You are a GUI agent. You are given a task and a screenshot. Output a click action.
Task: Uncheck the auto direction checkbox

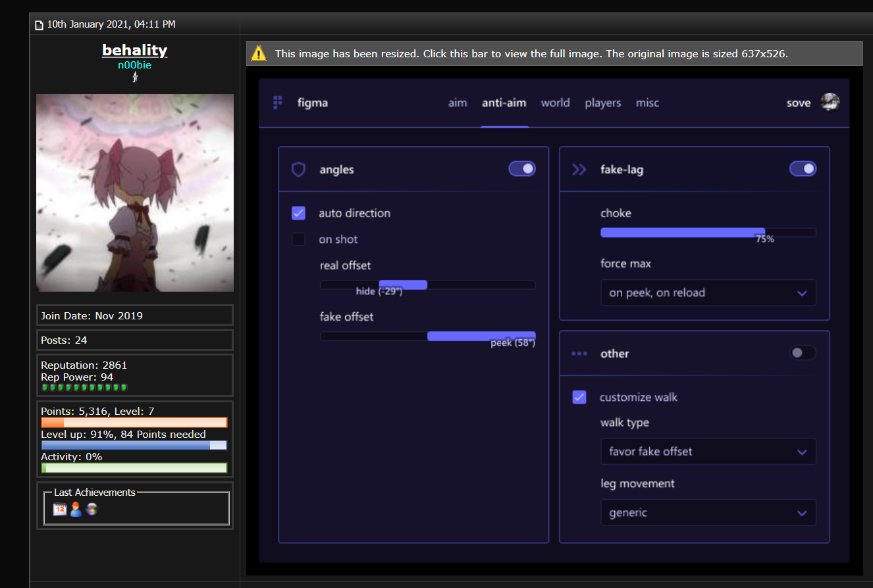click(299, 213)
